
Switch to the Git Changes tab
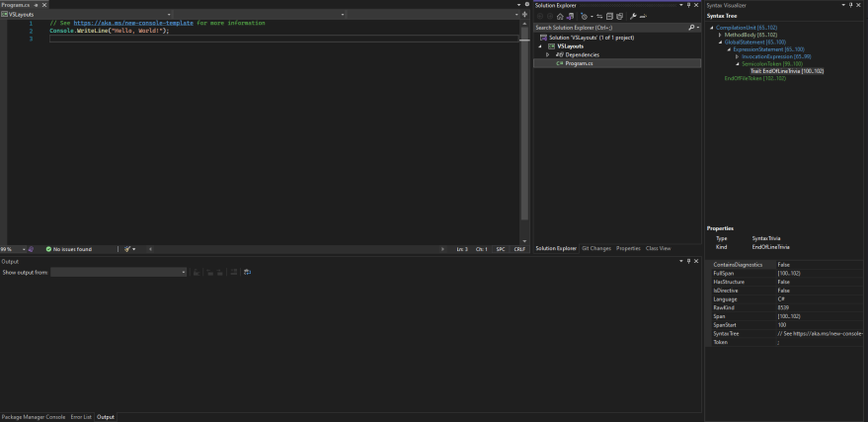coord(596,249)
